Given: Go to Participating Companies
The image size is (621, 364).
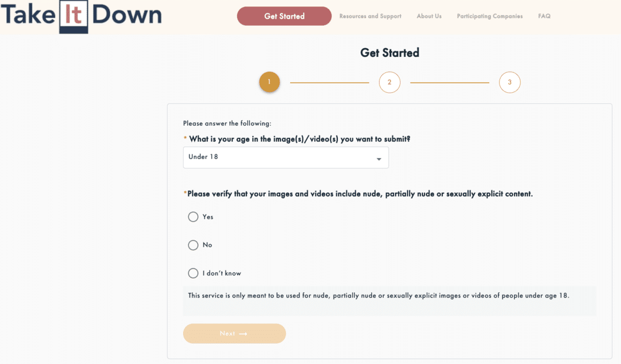Looking at the screenshot, I should coord(490,16).
